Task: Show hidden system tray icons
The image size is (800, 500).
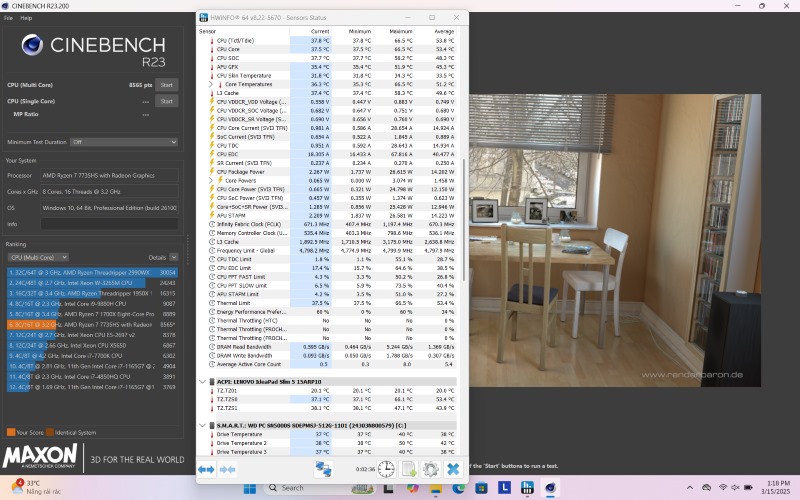Action: coord(690,488)
